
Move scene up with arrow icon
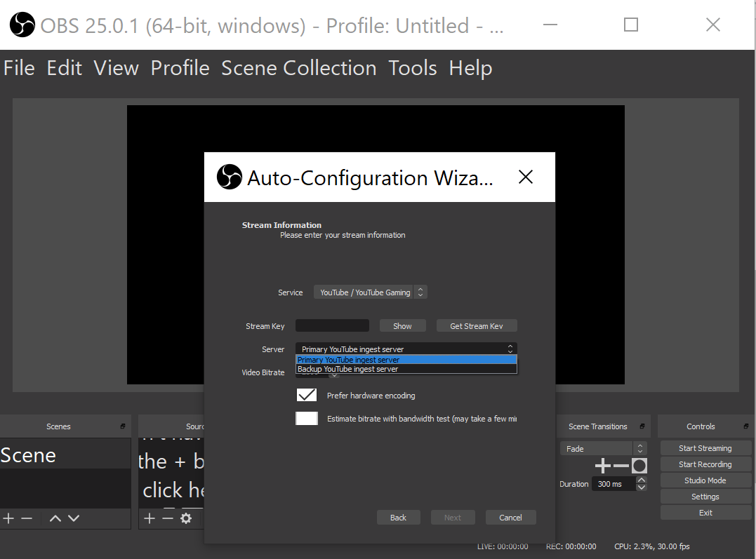click(55, 518)
